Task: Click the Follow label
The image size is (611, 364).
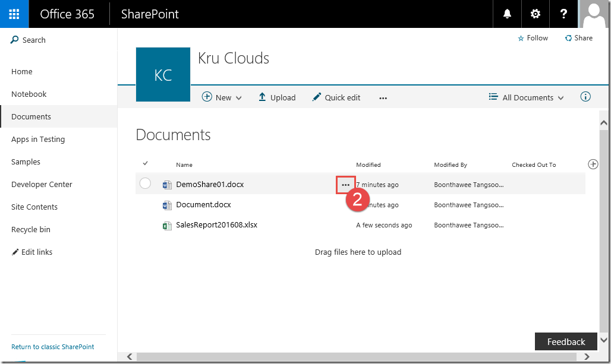Action: click(537, 38)
